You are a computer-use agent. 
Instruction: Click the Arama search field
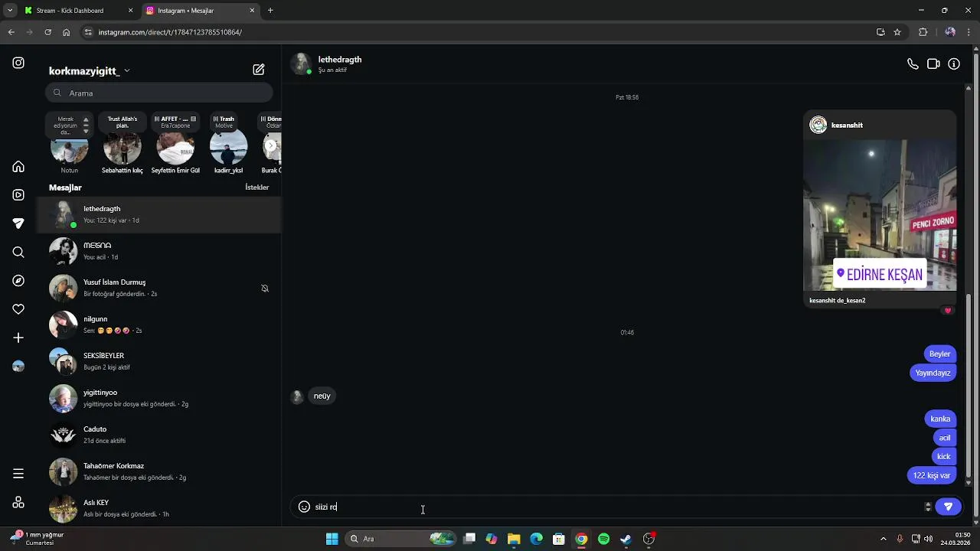(x=159, y=93)
